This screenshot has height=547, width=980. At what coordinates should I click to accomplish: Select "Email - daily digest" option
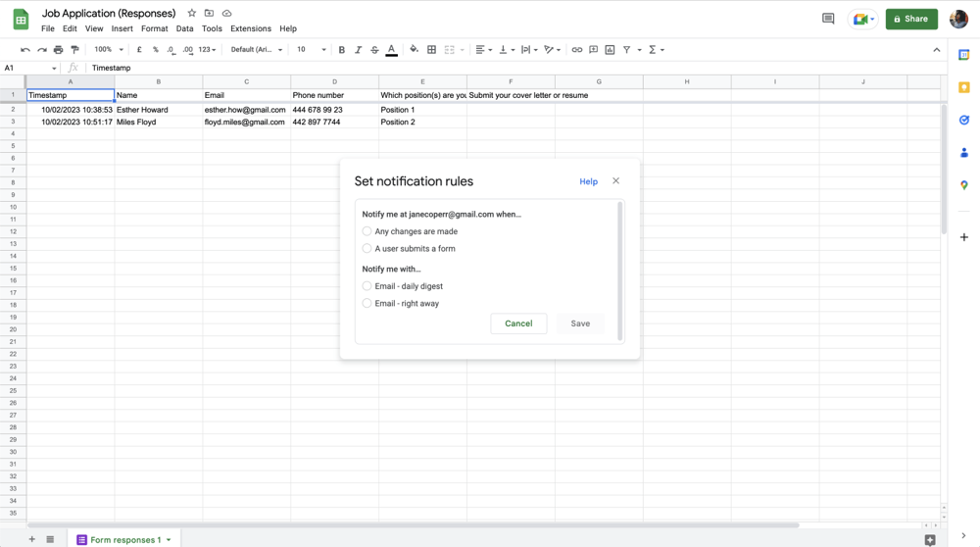pyautogui.click(x=367, y=286)
